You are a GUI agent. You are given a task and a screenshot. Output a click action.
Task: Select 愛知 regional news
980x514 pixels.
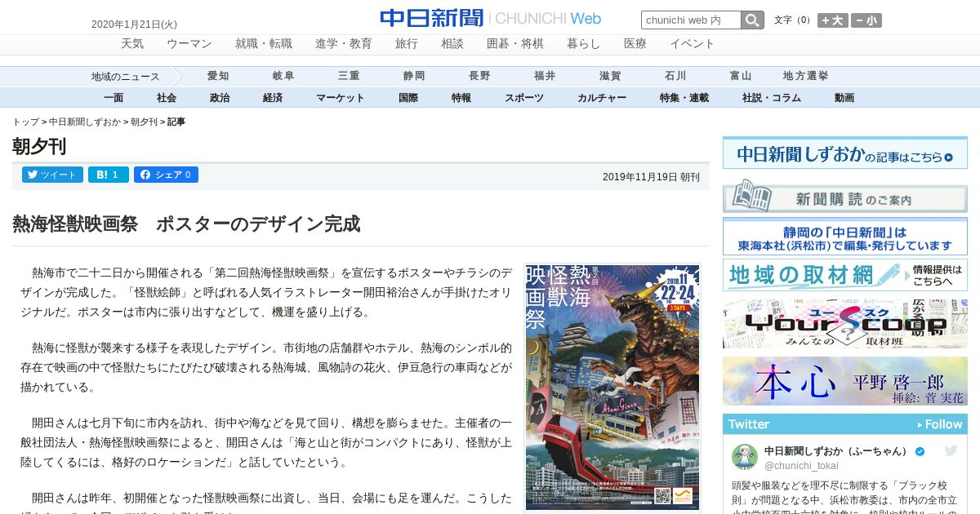(x=218, y=76)
